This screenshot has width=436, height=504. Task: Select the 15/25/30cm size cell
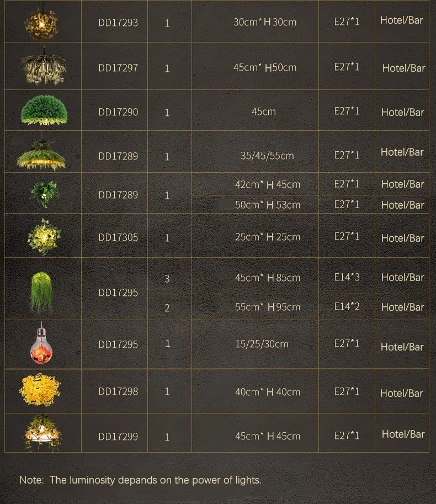click(x=262, y=344)
